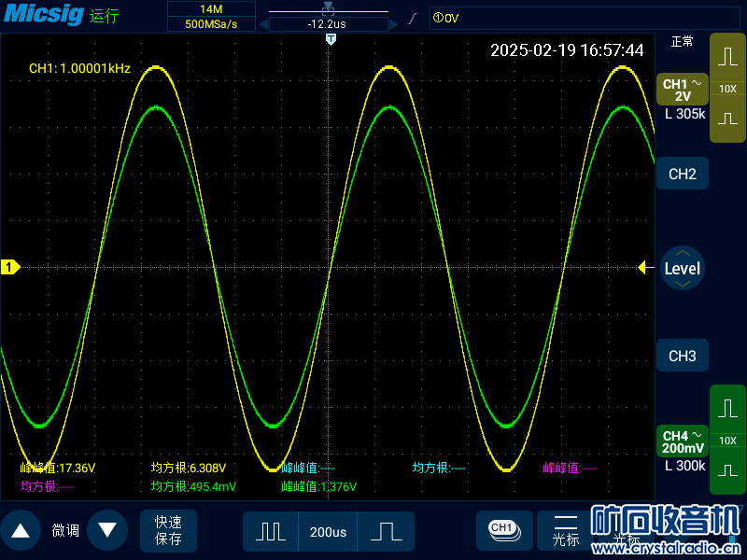Toggle channel CH3 on
This screenshot has height=560, width=747.
click(x=682, y=356)
